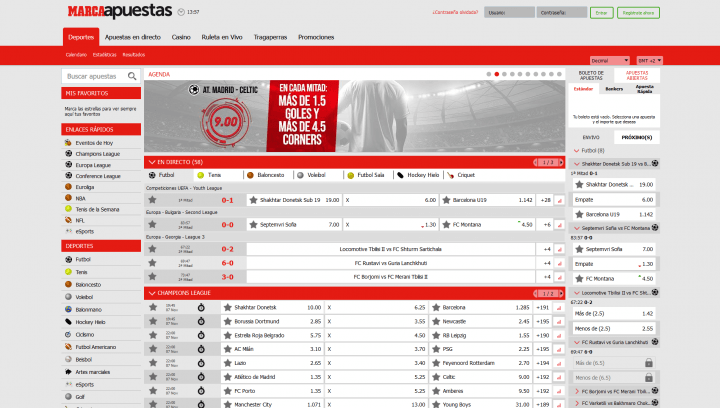Open Tenis de la Semana link

click(x=97, y=209)
